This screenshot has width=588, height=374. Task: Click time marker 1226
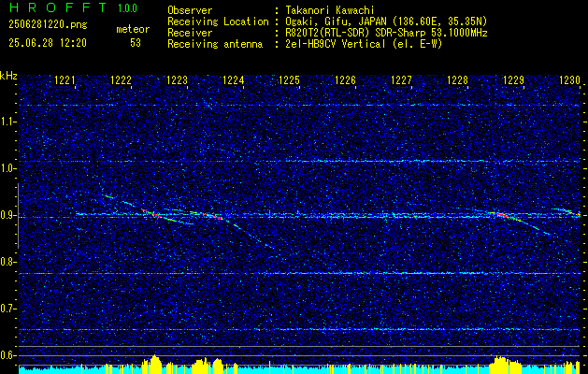point(345,79)
